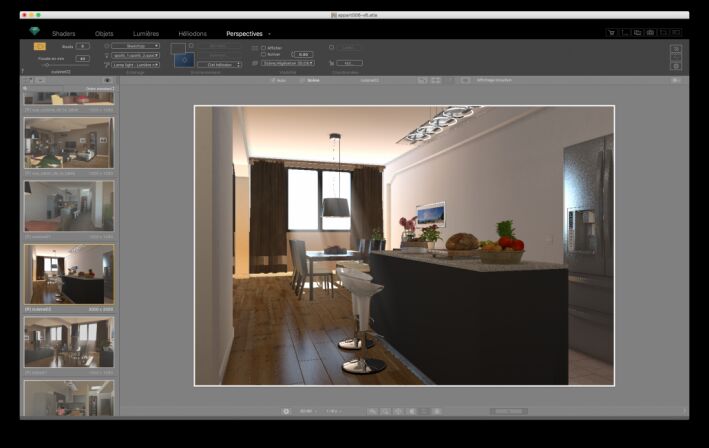The height and width of the screenshot is (448, 709).
Task: Toggle the checkbox right of Visibilité section
Action: tap(331, 47)
